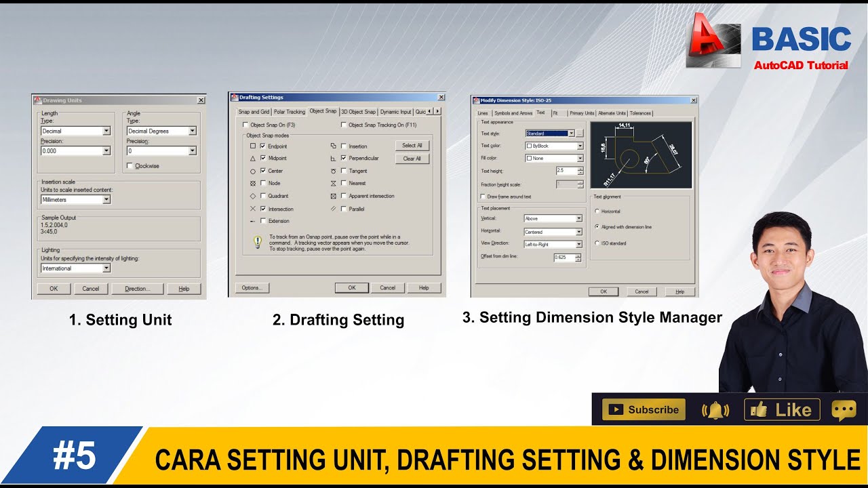Click the Endpoint square snap symbol
Image resolution: width=868 pixels, height=488 pixels.
(x=253, y=146)
